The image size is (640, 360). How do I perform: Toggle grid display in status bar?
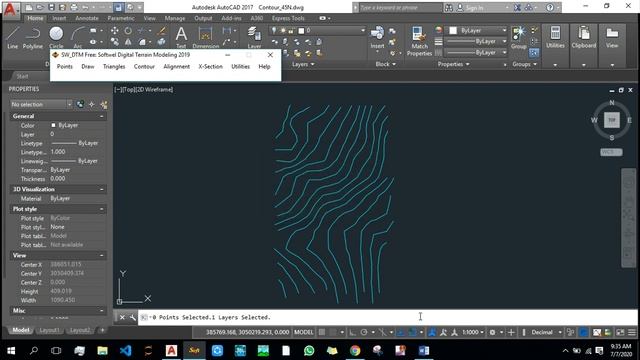tap(322, 332)
